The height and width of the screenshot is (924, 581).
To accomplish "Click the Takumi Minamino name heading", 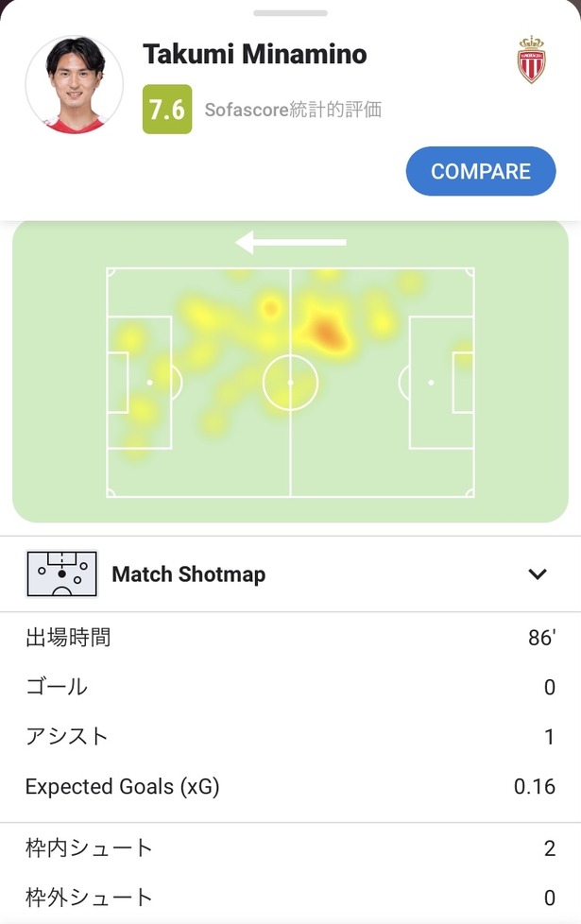I will (x=254, y=54).
